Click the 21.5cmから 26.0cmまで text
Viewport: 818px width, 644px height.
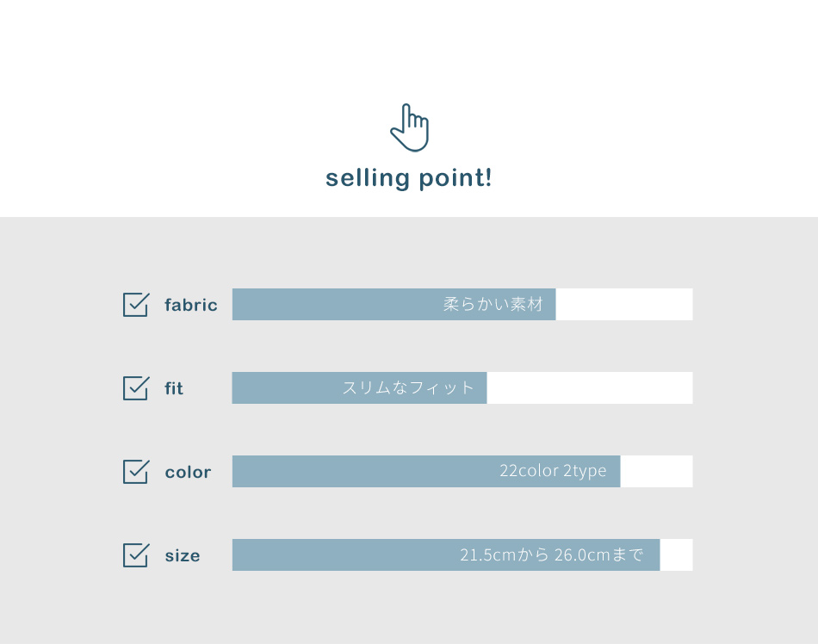click(551, 554)
